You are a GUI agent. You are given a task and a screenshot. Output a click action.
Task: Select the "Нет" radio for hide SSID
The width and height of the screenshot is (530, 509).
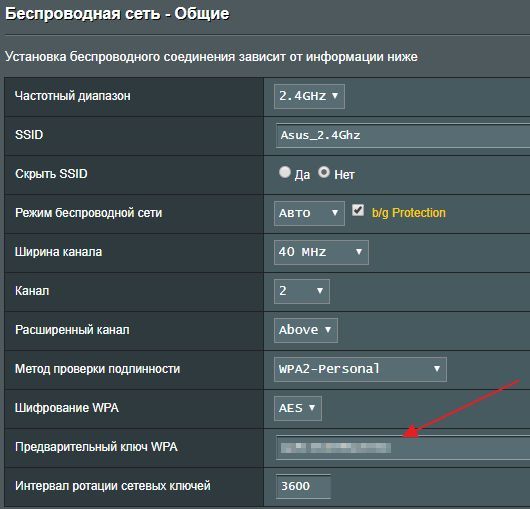[324, 172]
